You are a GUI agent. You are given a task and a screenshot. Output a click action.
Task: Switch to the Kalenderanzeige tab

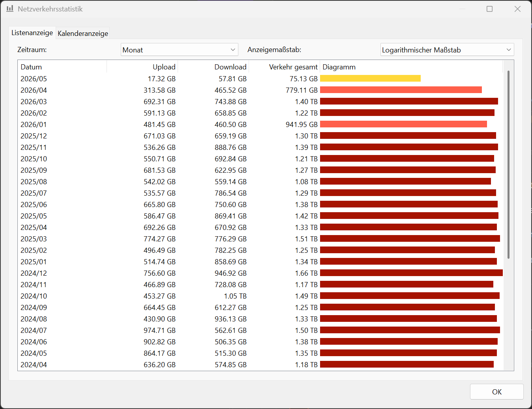pos(83,34)
